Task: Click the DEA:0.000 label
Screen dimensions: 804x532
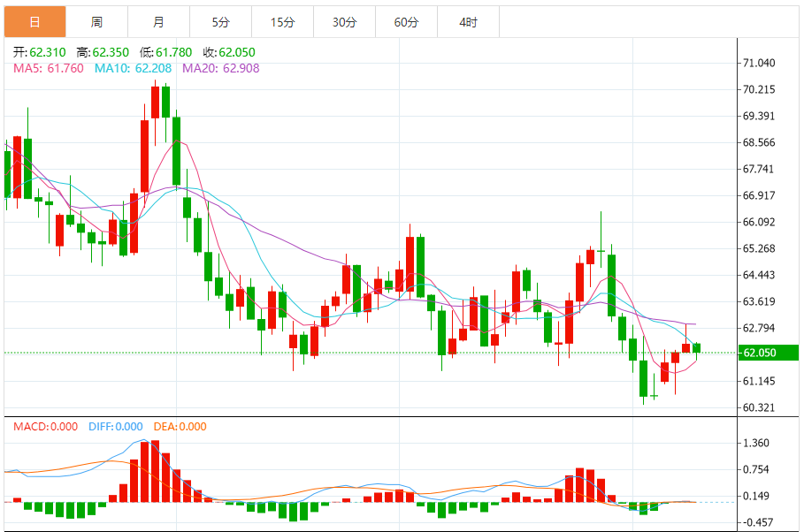Action: pyautogui.click(x=180, y=427)
